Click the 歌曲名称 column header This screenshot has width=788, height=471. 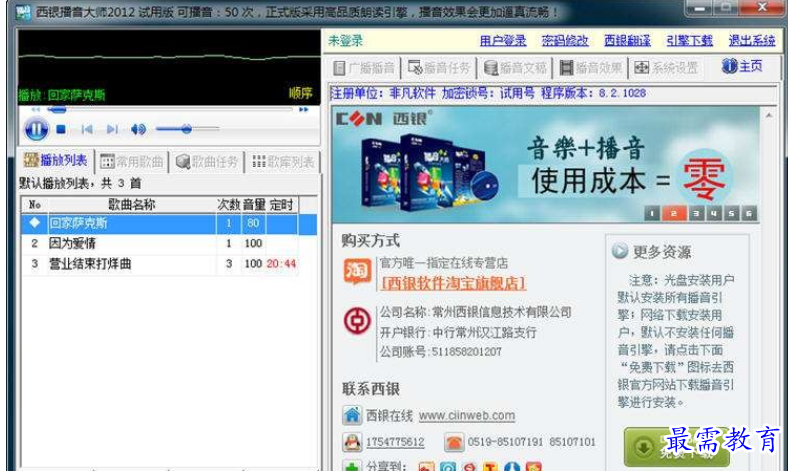tap(132, 205)
